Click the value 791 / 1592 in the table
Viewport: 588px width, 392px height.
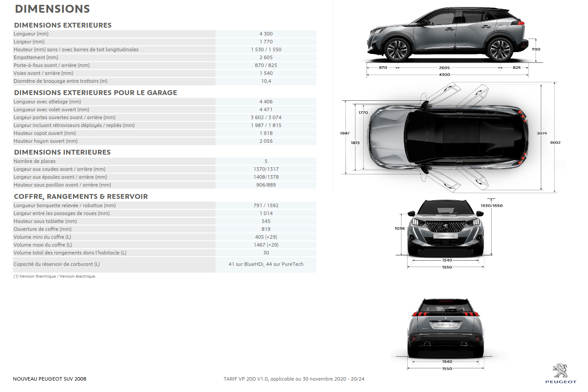(x=266, y=205)
